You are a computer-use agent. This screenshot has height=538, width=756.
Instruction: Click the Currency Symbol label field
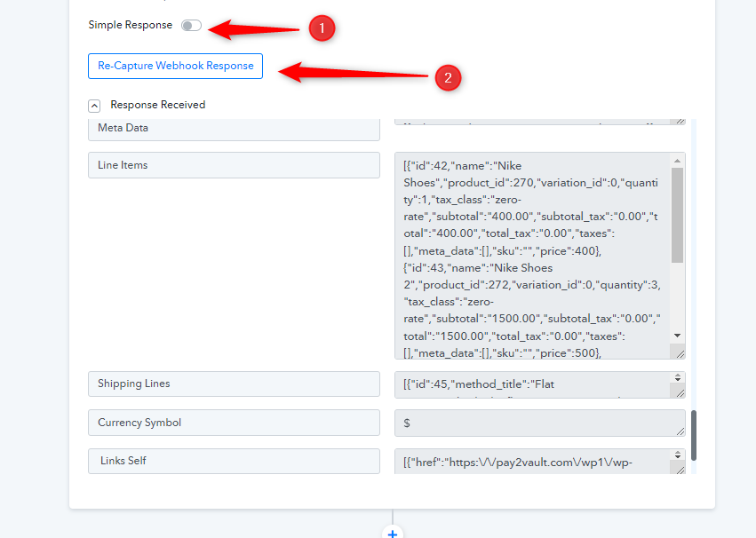234,423
